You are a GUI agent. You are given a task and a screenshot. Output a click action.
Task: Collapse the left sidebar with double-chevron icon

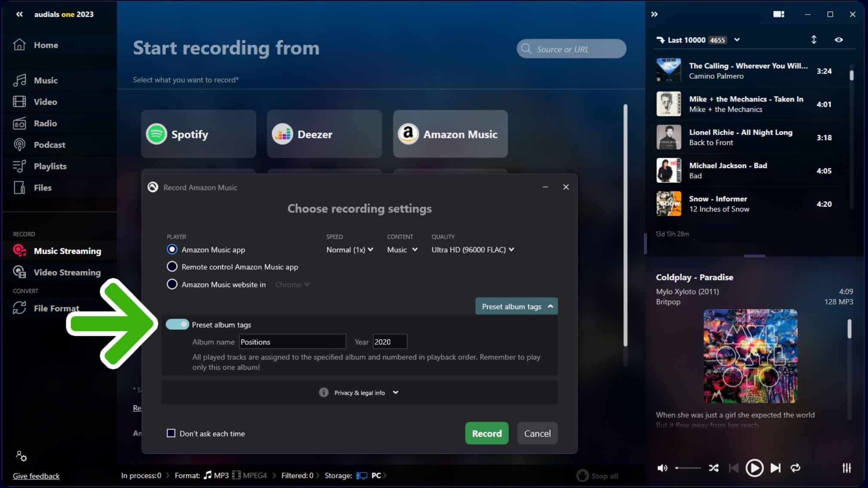pyautogui.click(x=19, y=14)
